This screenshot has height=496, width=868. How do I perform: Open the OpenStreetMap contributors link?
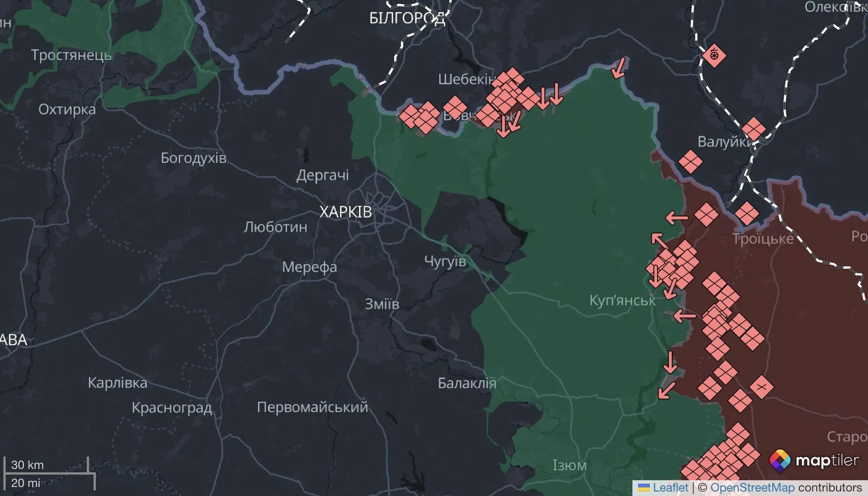(x=786, y=488)
